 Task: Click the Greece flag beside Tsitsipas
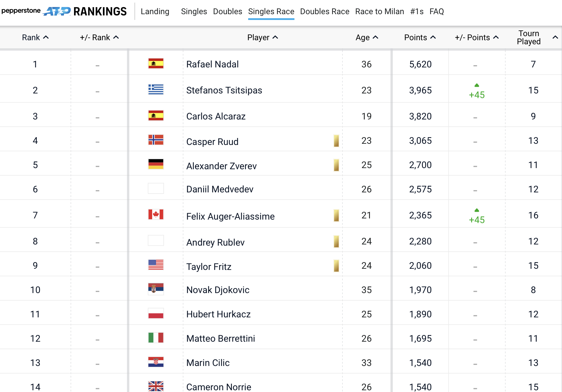coord(156,89)
